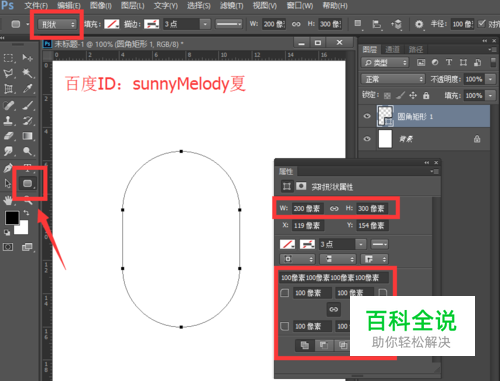
Task: Open stroke alignment dropdown in Properties panel
Action: (297, 259)
